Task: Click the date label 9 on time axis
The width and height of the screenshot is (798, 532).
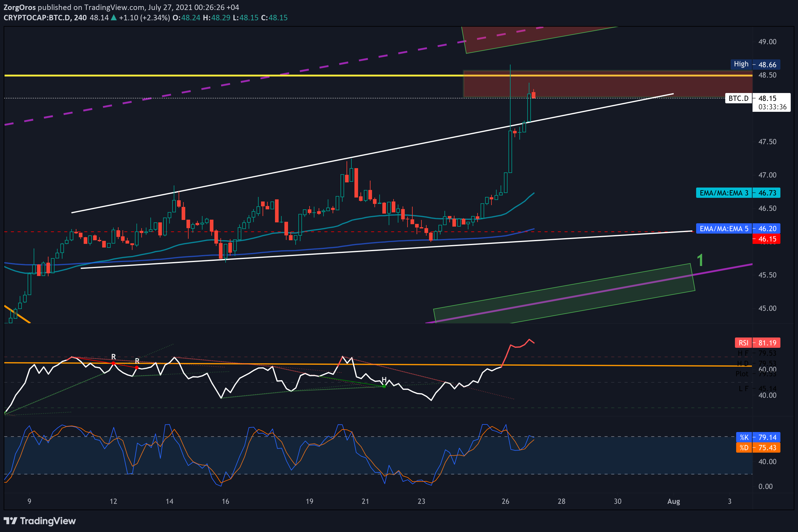Action: click(x=29, y=501)
